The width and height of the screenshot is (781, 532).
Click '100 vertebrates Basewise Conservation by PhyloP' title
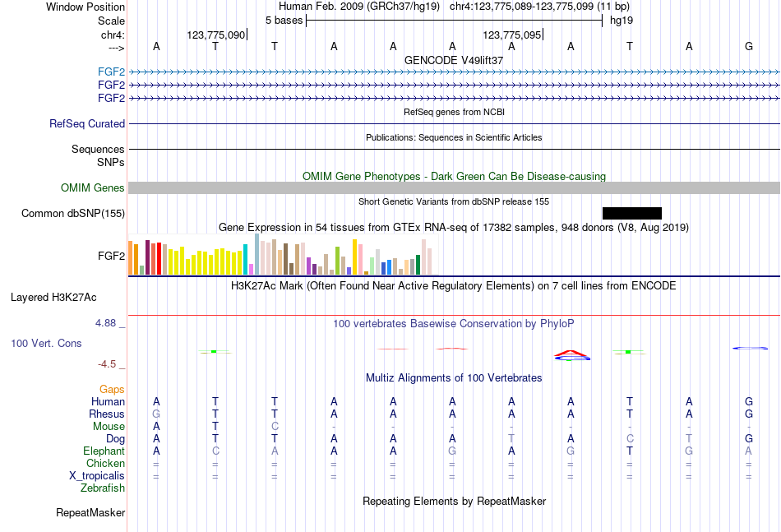[454, 324]
